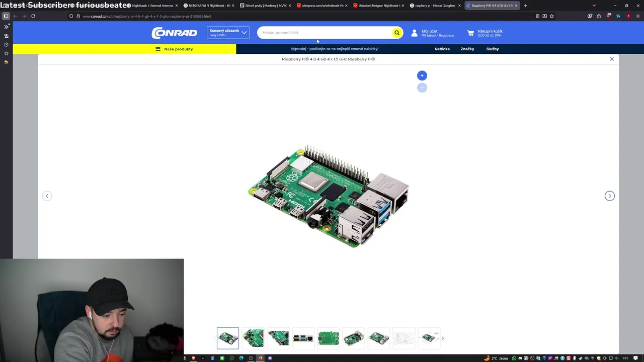Image resolution: width=644 pixels, height=362 pixels.
Task: Open the Služby menu item
Action: 493,49
